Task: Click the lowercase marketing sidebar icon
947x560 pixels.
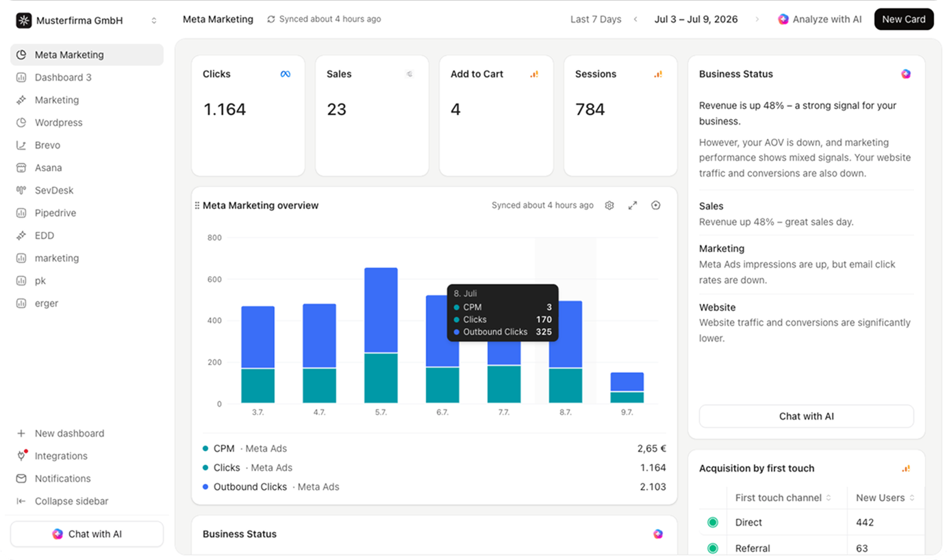Action: point(21,258)
